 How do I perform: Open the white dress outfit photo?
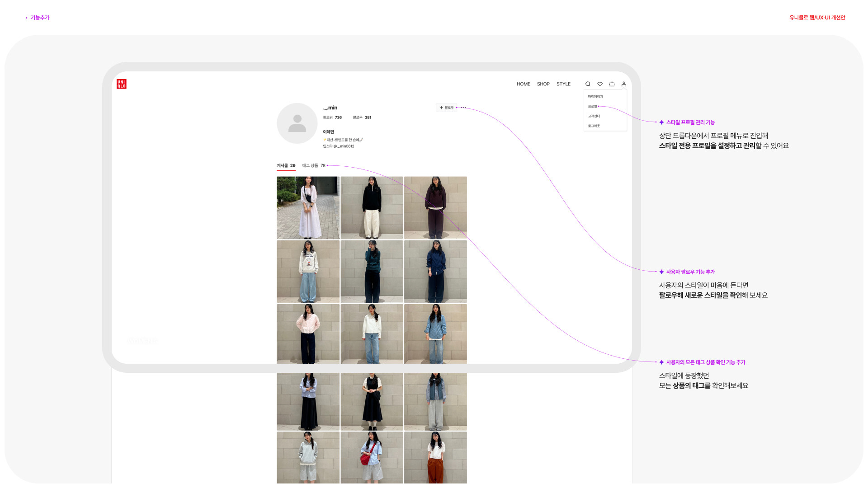pos(308,208)
